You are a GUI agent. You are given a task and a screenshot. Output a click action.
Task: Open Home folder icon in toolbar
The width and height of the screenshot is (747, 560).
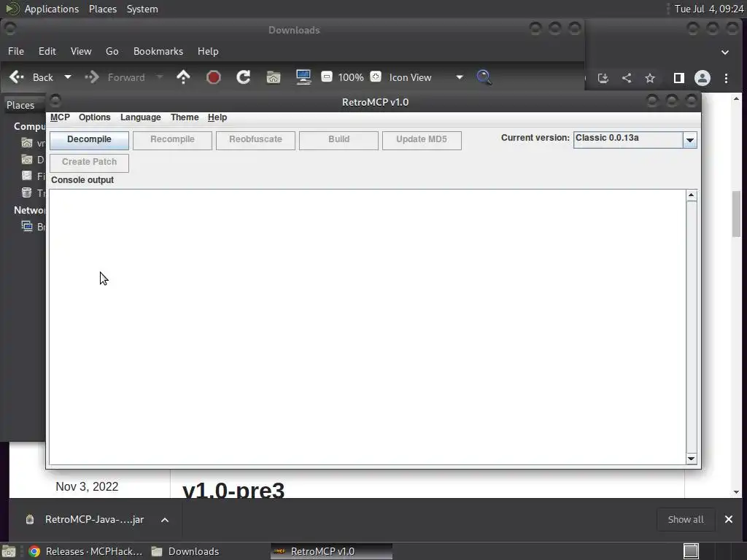pos(274,77)
